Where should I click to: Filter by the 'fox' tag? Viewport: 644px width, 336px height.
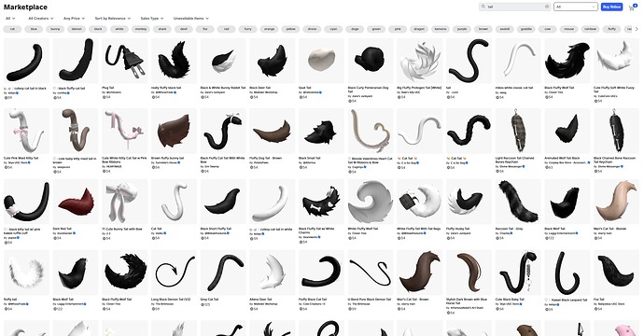(205, 29)
